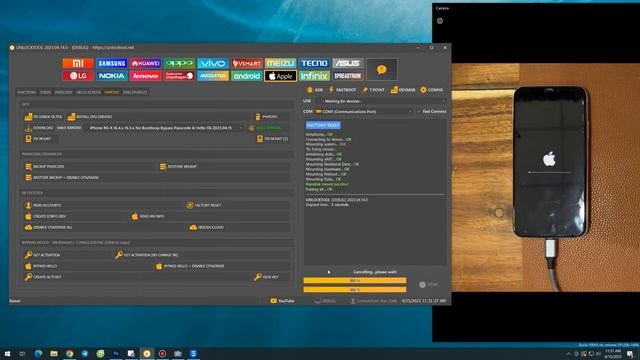Select the Huawei brand tile
The width and height of the screenshot is (640, 360).
pos(145,63)
